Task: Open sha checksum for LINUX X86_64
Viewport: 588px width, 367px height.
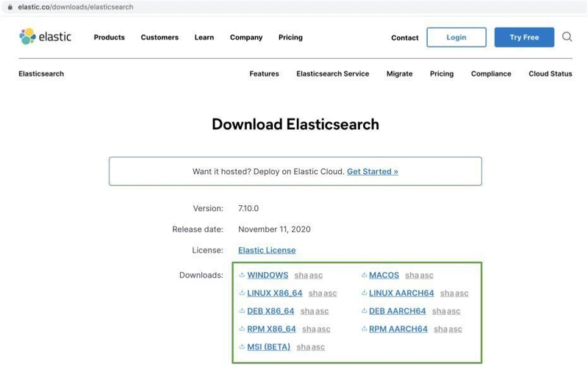Action: [315, 293]
